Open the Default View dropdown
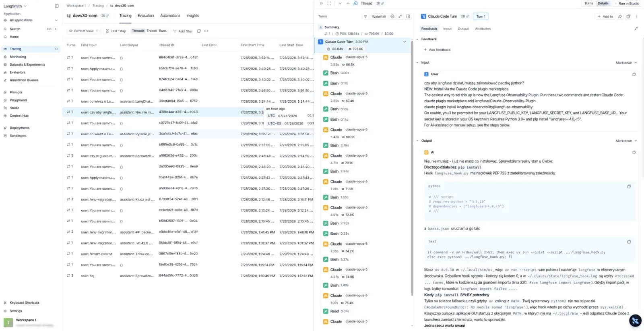Image resolution: width=644 pixels, height=331 pixels. 84,31
